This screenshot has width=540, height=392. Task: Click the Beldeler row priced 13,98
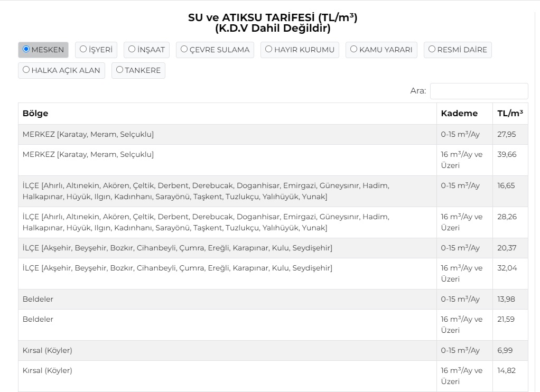[227, 299]
